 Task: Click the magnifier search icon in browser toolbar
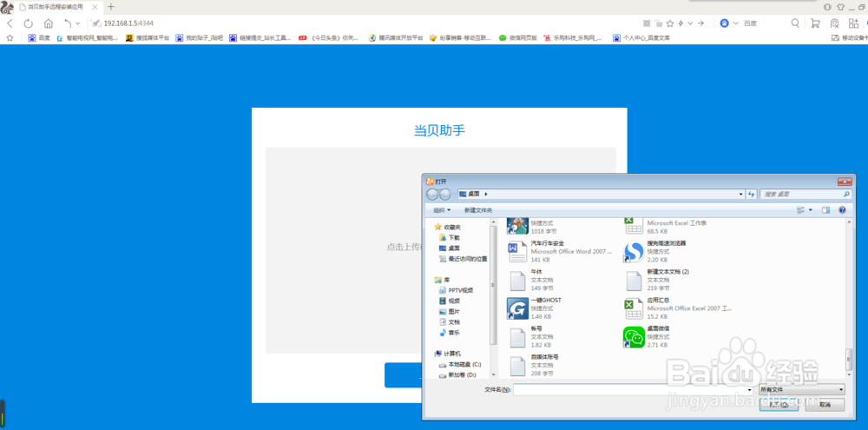tap(795, 23)
